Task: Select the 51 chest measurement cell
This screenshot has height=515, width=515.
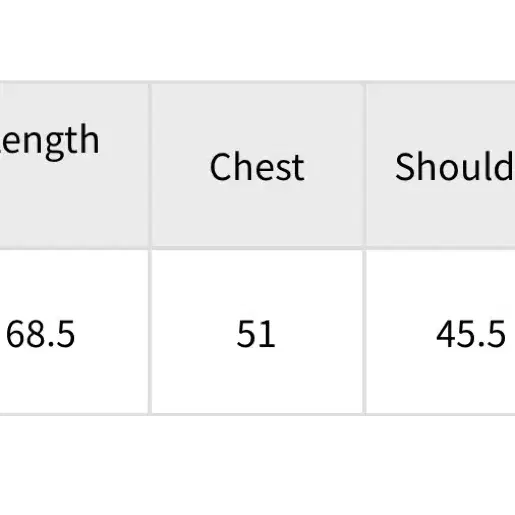Action: (257, 332)
